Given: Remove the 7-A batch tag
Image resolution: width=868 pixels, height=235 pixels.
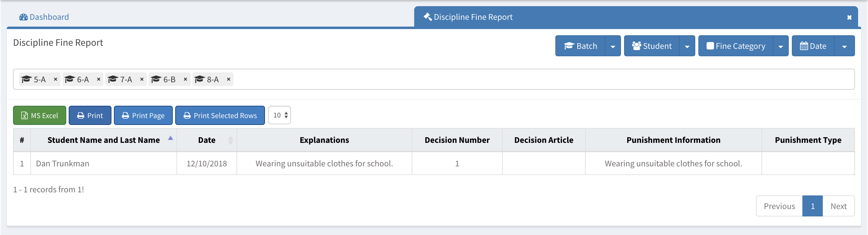Looking at the screenshot, I should (x=142, y=79).
